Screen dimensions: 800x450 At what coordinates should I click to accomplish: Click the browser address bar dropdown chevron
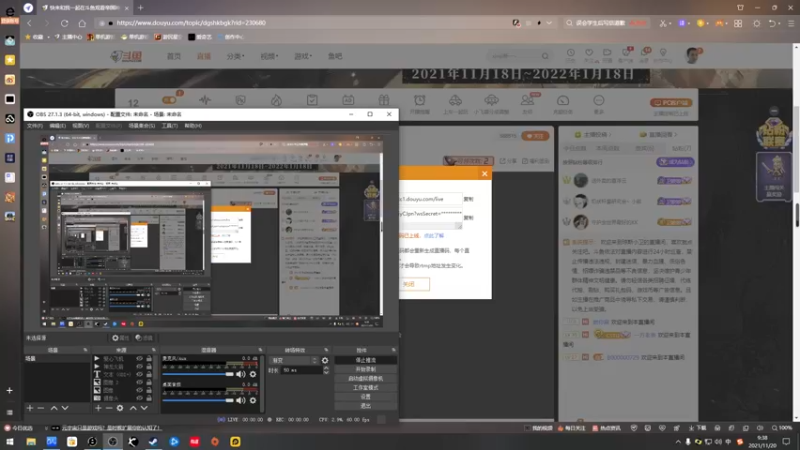click(x=549, y=23)
